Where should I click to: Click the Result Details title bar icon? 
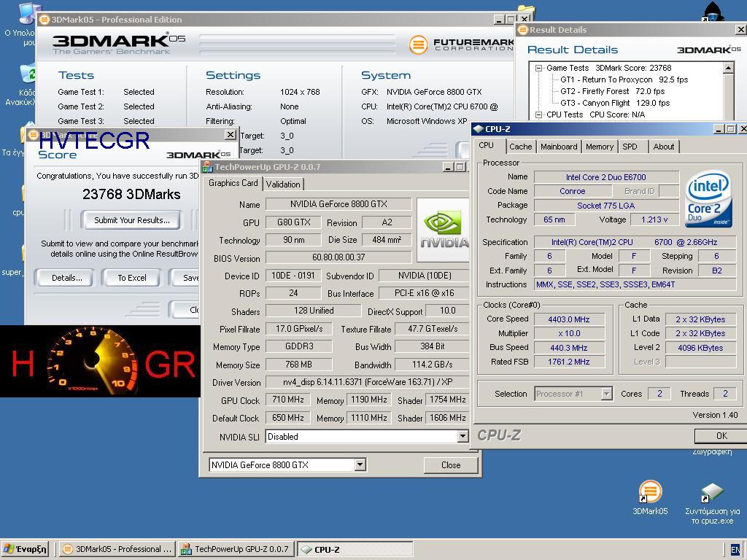(523, 29)
